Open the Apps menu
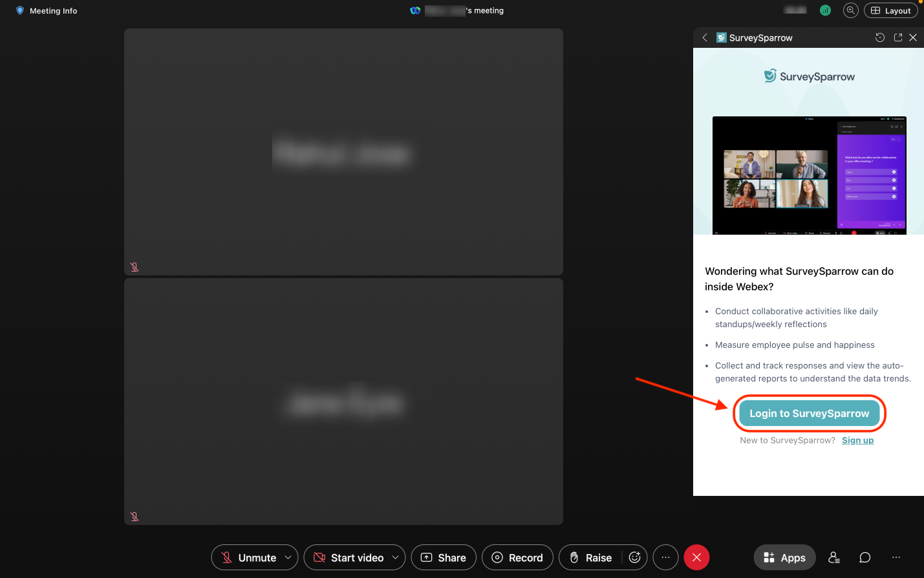The image size is (924, 578). coord(784,557)
